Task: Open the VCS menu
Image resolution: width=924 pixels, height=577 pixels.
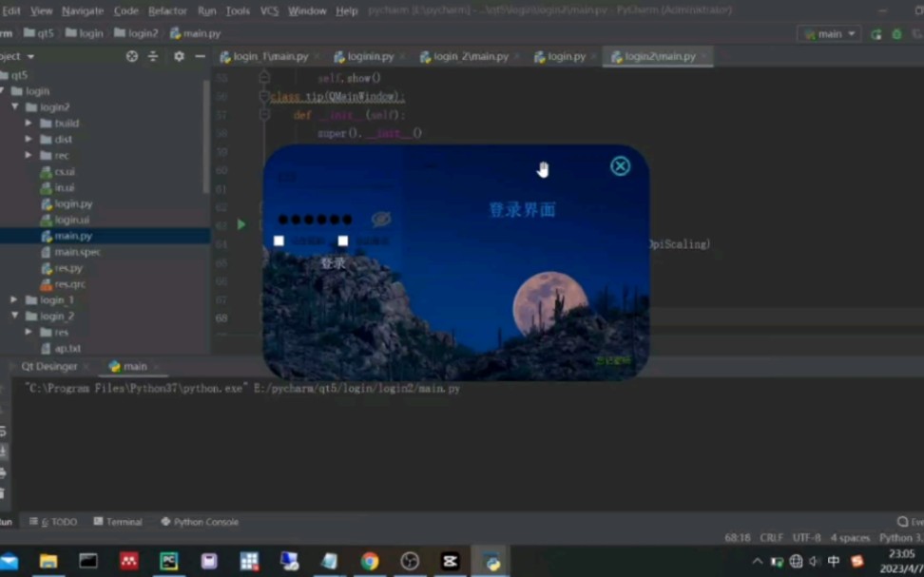Action: tap(269, 10)
